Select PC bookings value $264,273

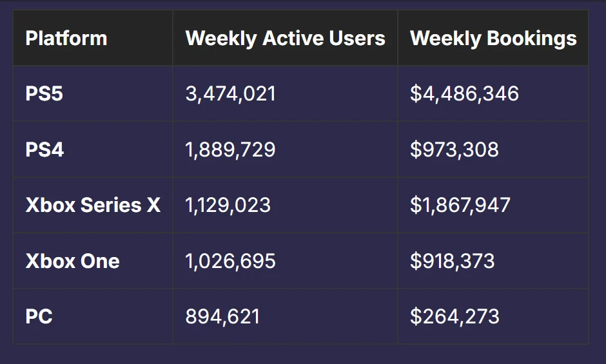454,316
